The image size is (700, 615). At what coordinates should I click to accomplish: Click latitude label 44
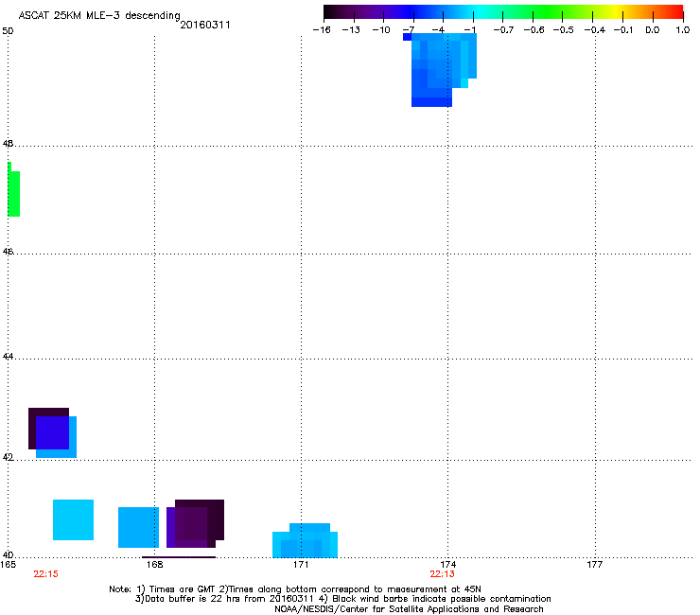8,357
